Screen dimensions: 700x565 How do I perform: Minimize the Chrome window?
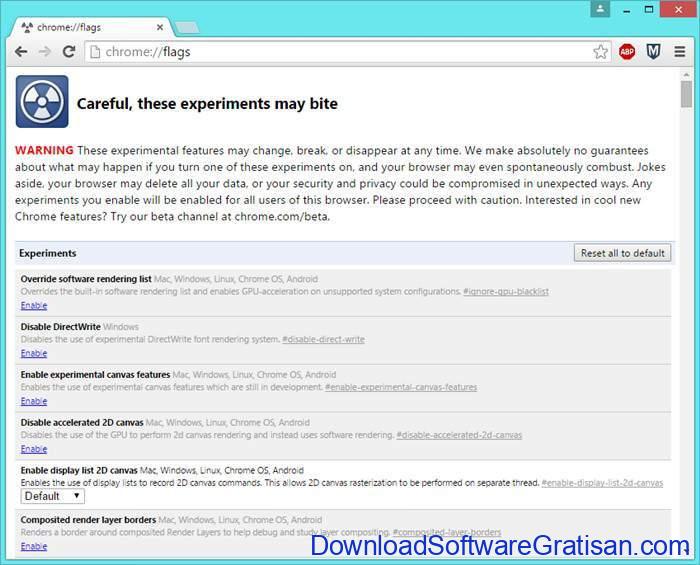(627, 9)
